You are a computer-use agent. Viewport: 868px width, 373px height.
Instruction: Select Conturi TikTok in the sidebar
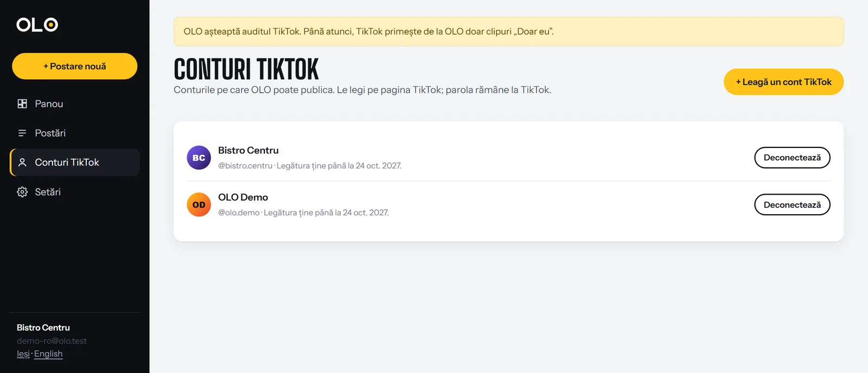[x=75, y=162]
